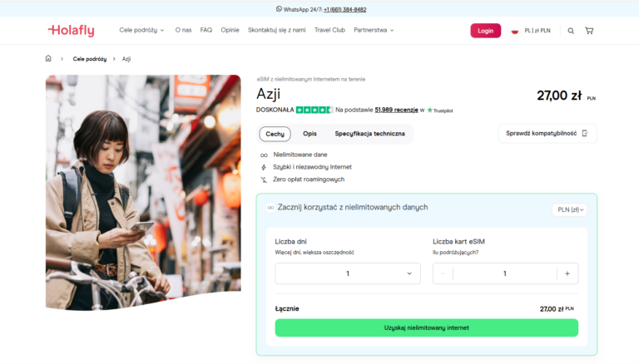639x364 pixels.
Task: Click Więcej dni, większa oszczędność text
Action: click(x=315, y=253)
